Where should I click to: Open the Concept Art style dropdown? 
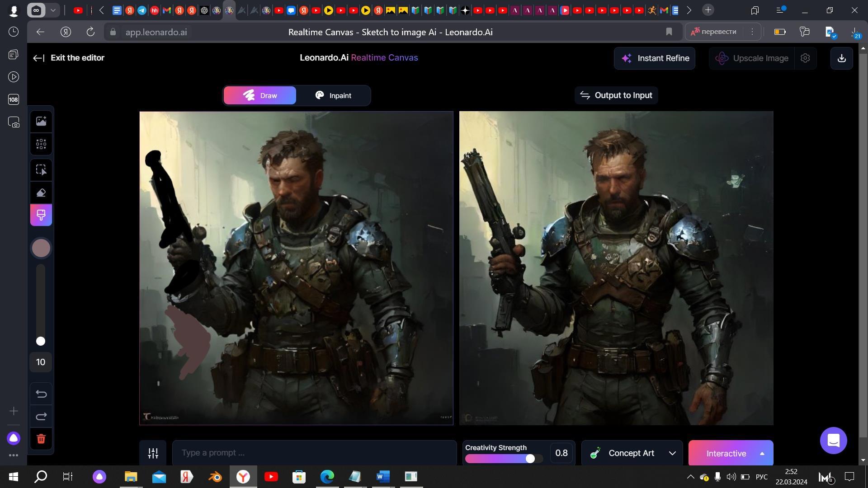[632, 453]
